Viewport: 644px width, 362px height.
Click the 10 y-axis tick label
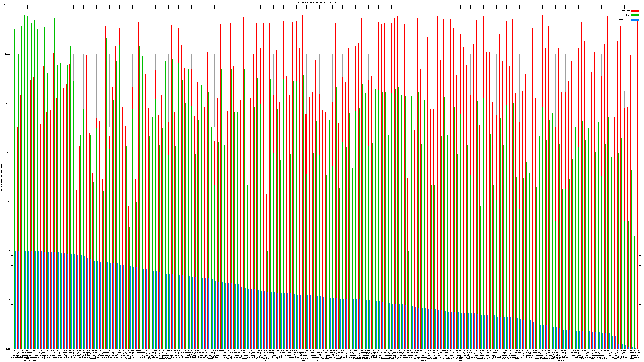point(9,202)
